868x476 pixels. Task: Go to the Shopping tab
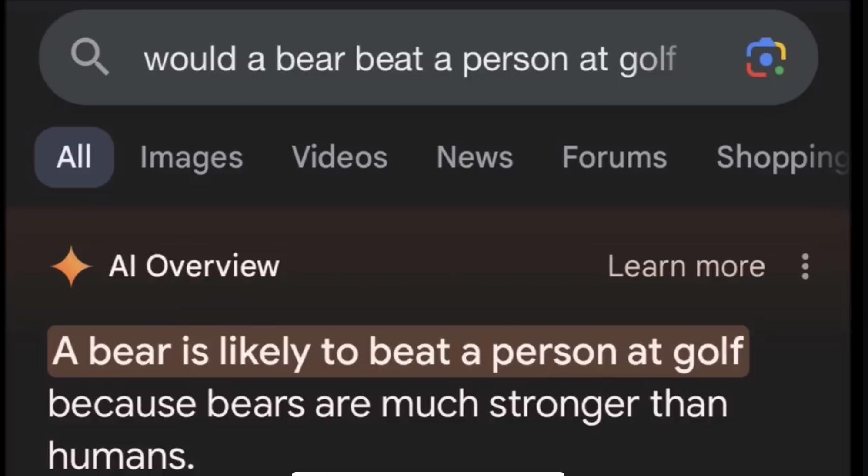click(783, 157)
